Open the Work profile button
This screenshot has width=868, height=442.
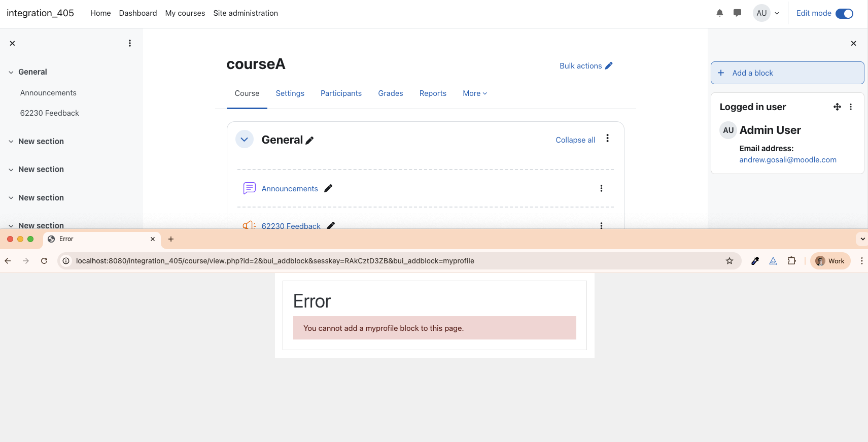(830, 261)
